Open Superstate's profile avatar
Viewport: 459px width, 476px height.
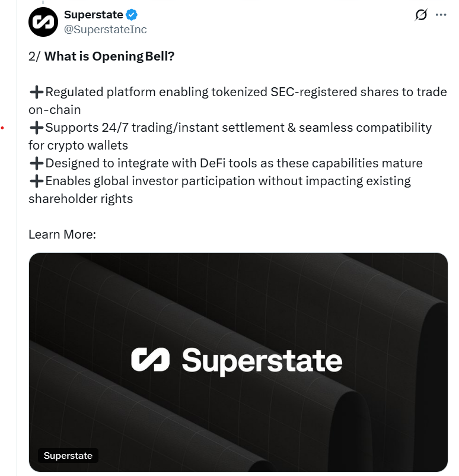(44, 21)
